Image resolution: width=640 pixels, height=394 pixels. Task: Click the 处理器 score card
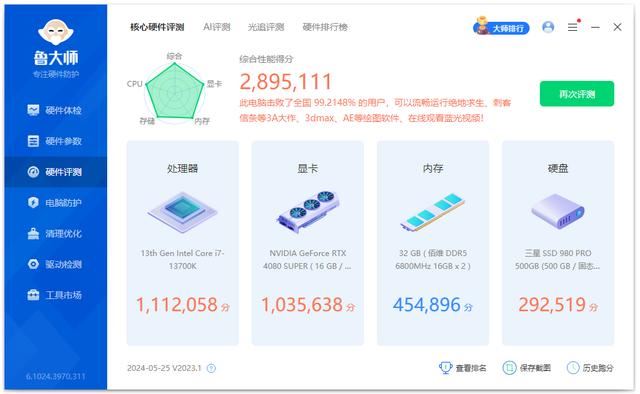click(182, 243)
